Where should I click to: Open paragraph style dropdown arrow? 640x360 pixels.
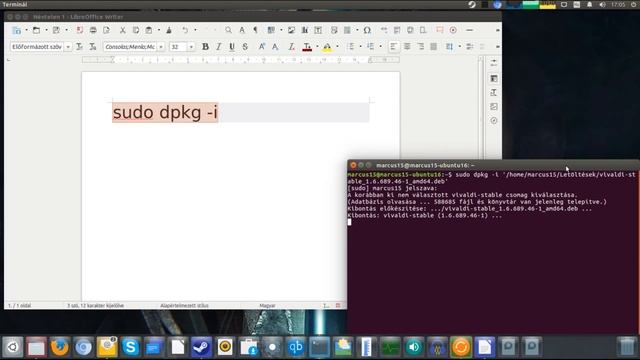68,47
